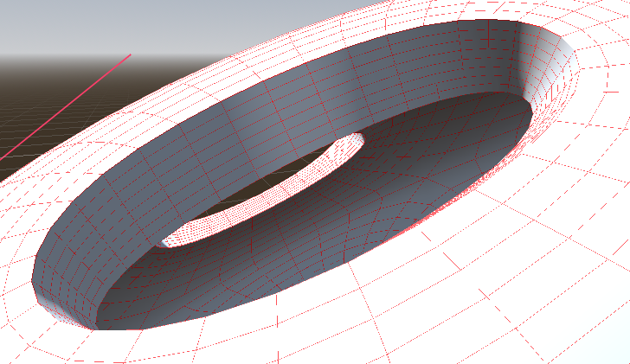Click the pale blue corner at bottom right

620,356
